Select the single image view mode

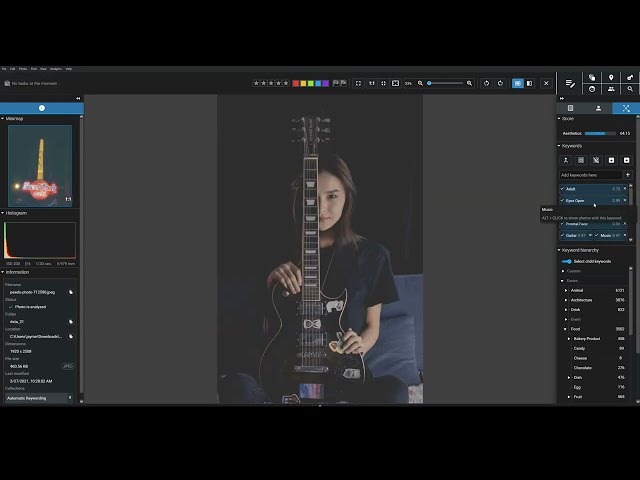pos(518,83)
